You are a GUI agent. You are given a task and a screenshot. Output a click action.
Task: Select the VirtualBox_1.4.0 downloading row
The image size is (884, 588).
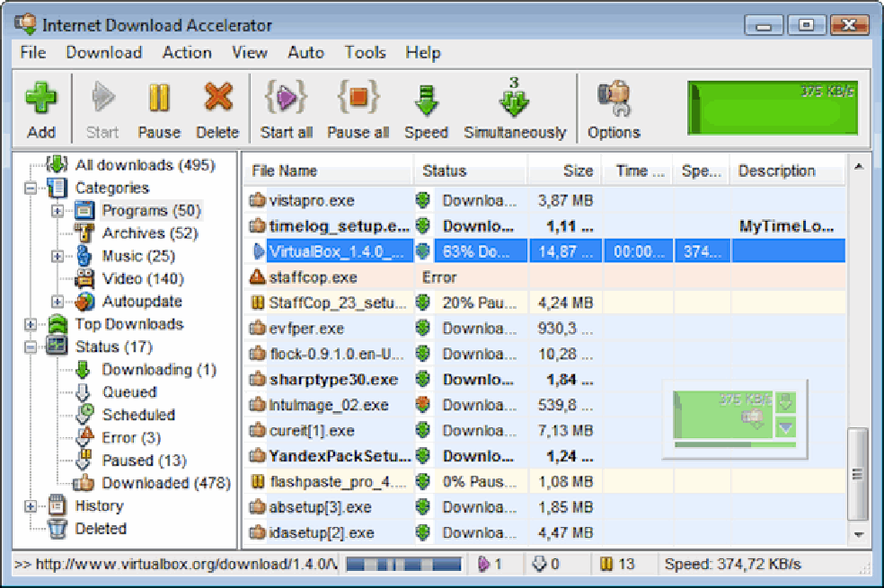(544, 251)
